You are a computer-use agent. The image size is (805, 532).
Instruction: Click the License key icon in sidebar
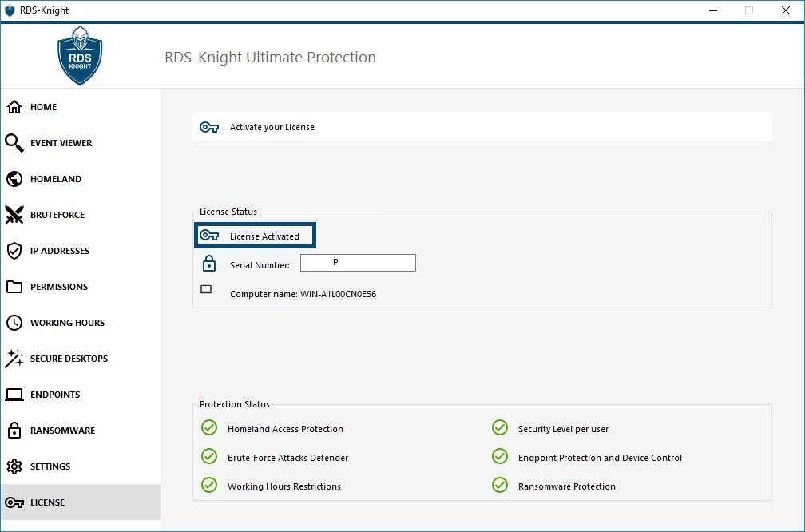(14, 502)
